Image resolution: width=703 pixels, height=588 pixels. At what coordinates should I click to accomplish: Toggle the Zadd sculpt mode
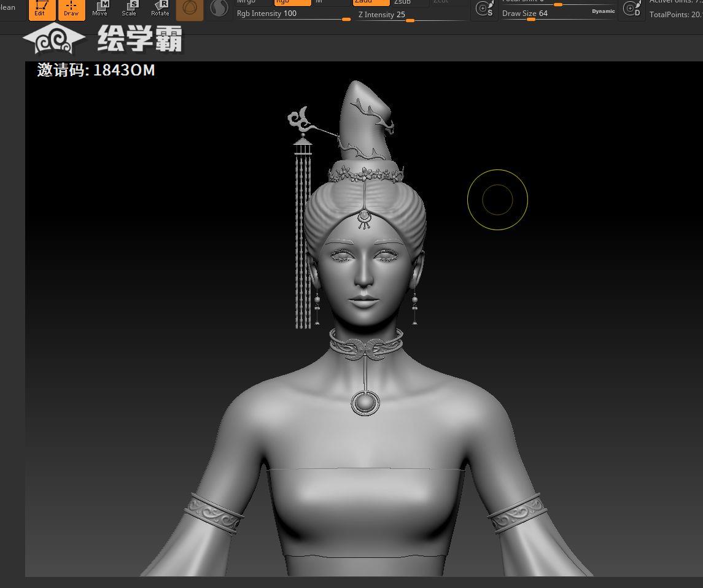point(371,2)
